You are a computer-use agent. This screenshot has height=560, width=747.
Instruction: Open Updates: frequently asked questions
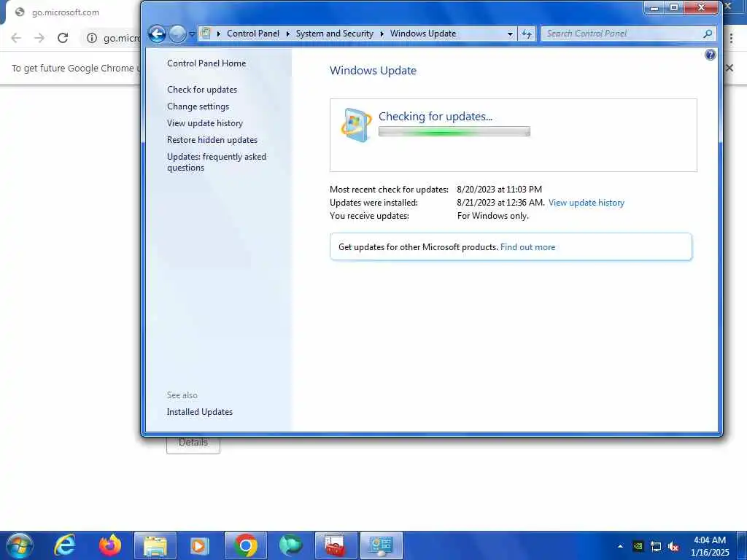pyautogui.click(x=216, y=162)
